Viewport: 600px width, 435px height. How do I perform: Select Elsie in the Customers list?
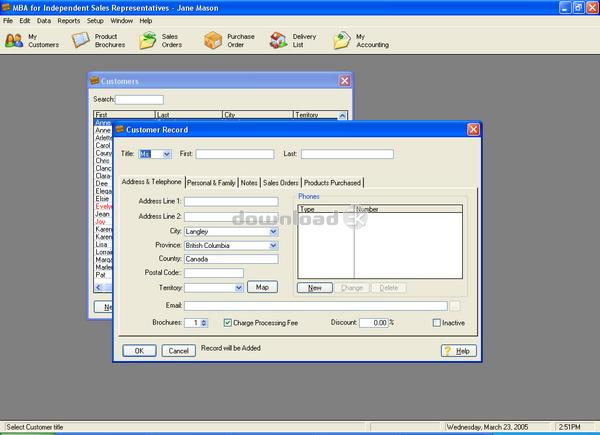coord(102,199)
